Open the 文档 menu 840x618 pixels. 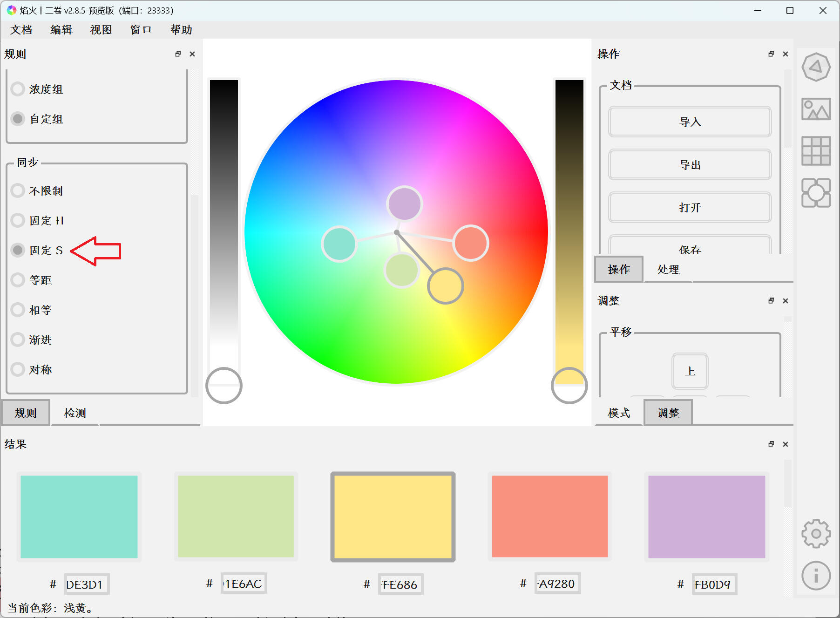[21, 30]
